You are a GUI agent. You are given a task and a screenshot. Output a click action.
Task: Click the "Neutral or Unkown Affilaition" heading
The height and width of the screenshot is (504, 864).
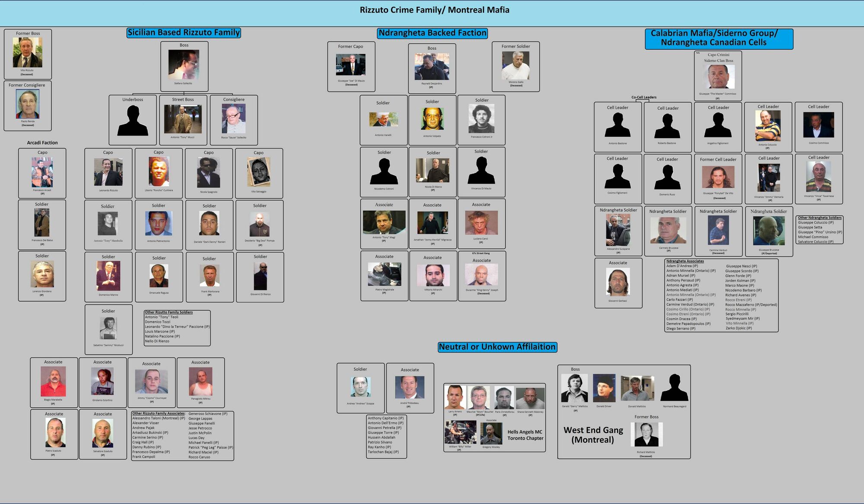click(x=497, y=347)
